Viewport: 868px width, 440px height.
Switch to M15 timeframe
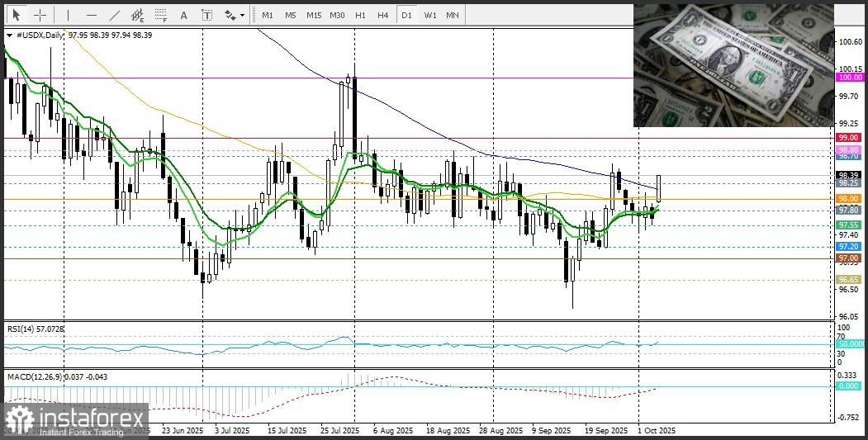click(314, 15)
